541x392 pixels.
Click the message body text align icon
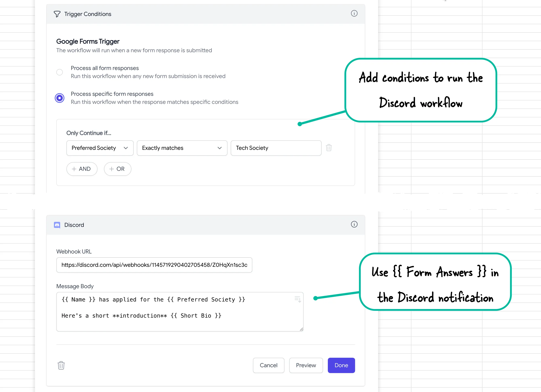[297, 299]
